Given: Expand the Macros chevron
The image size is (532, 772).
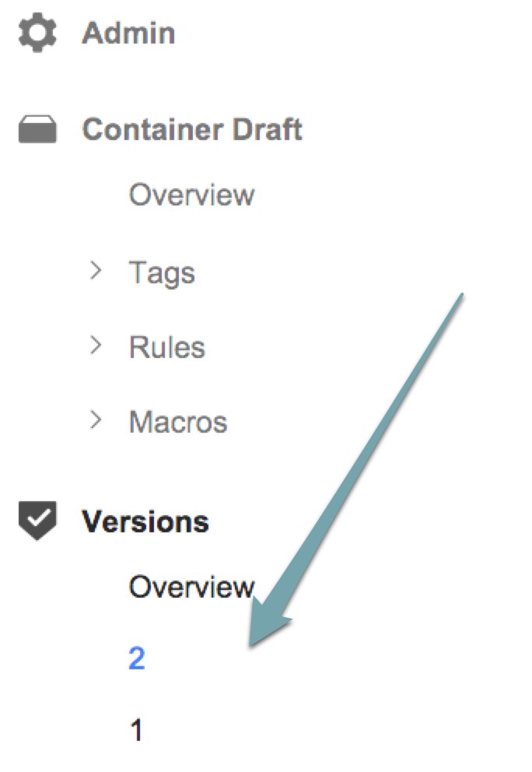Looking at the screenshot, I should tap(96, 420).
